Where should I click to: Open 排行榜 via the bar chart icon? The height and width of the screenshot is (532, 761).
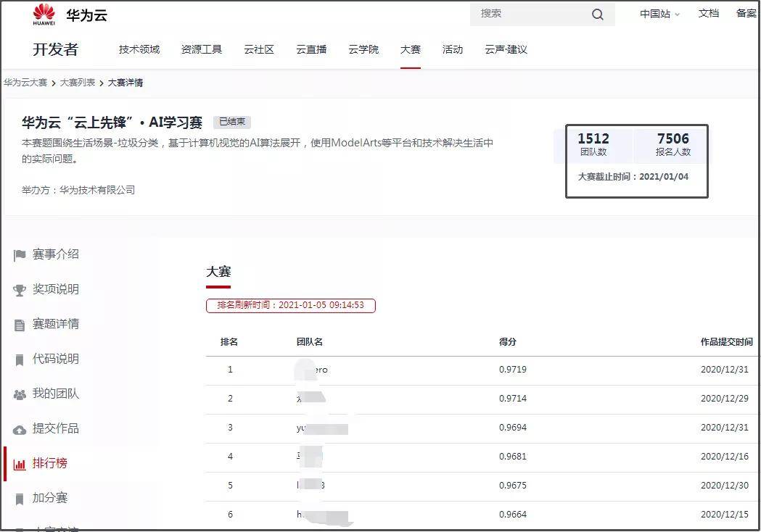point(20,462)
